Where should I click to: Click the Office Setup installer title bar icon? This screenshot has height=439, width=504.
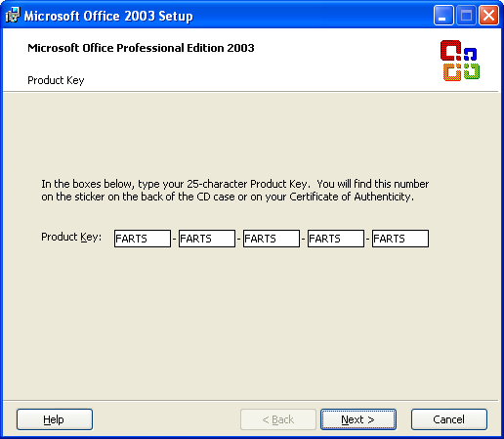(13, 15)
